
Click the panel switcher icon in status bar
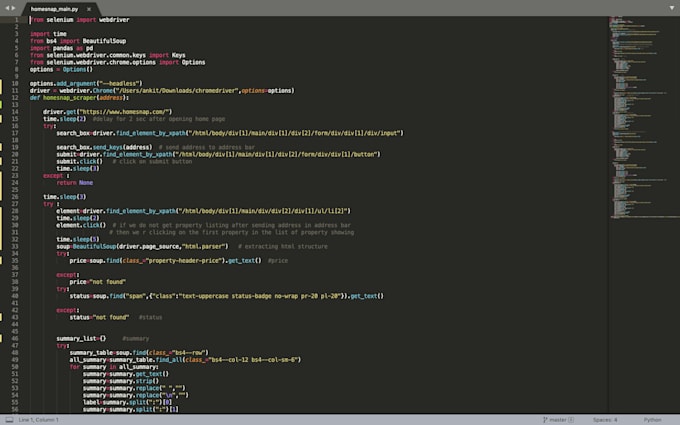[x=9, y=419]
